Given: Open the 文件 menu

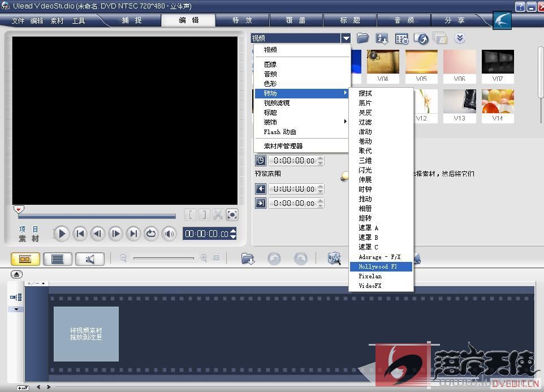Looking at the screenshot, I should tap(18, 21).
